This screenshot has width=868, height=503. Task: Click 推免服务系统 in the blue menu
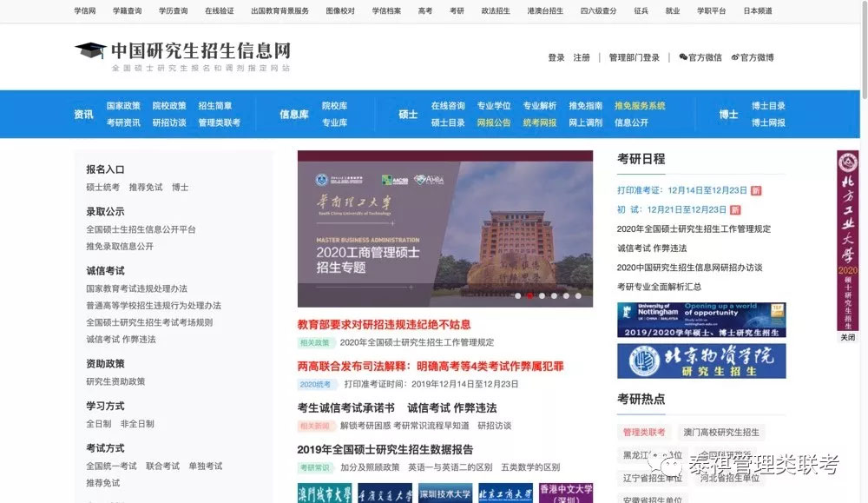[x=640, y=106]
